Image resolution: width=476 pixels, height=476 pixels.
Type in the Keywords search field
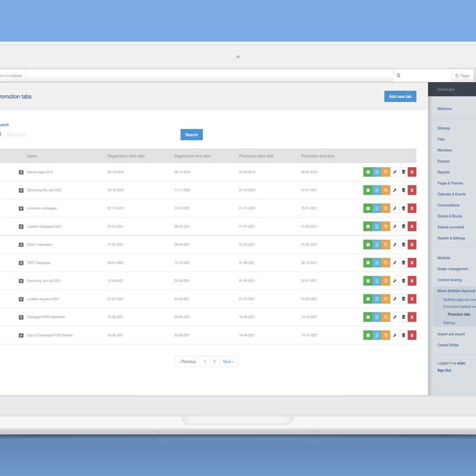(89, 135)
